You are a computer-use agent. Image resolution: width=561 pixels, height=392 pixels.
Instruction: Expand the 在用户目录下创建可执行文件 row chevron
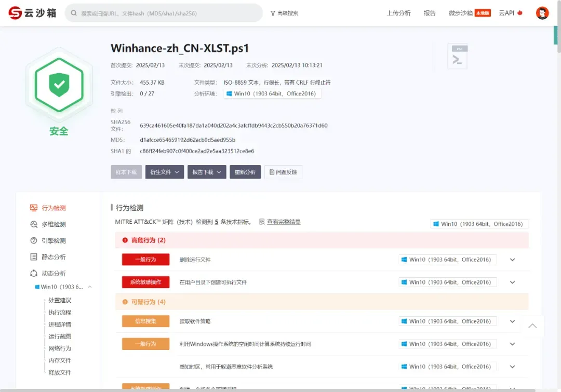click(x=512, y=282)
